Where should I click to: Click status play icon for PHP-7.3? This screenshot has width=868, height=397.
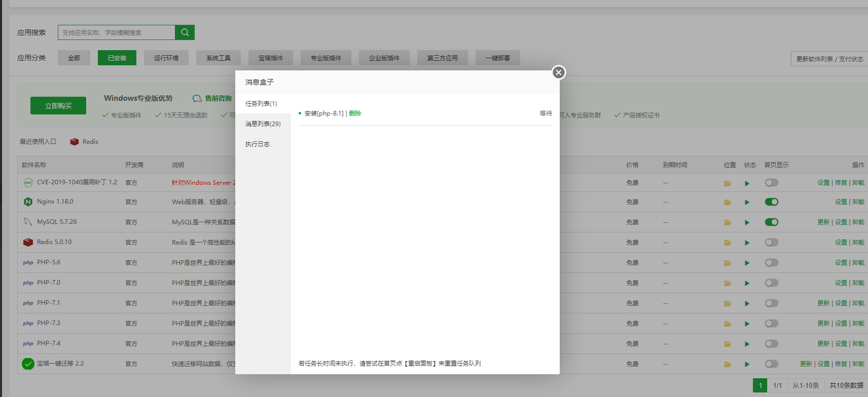[747, 324]
